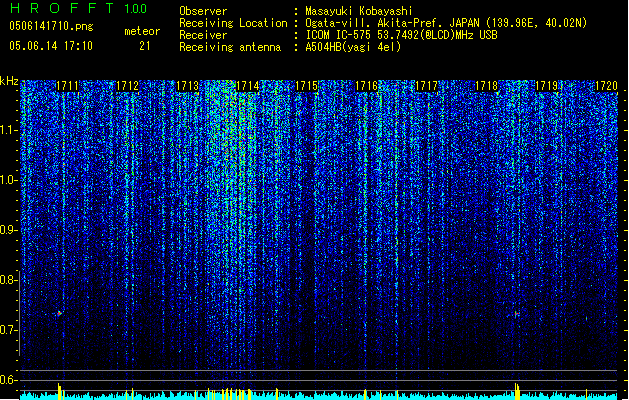Click the red meteor echo near 1718

(517, 314)
